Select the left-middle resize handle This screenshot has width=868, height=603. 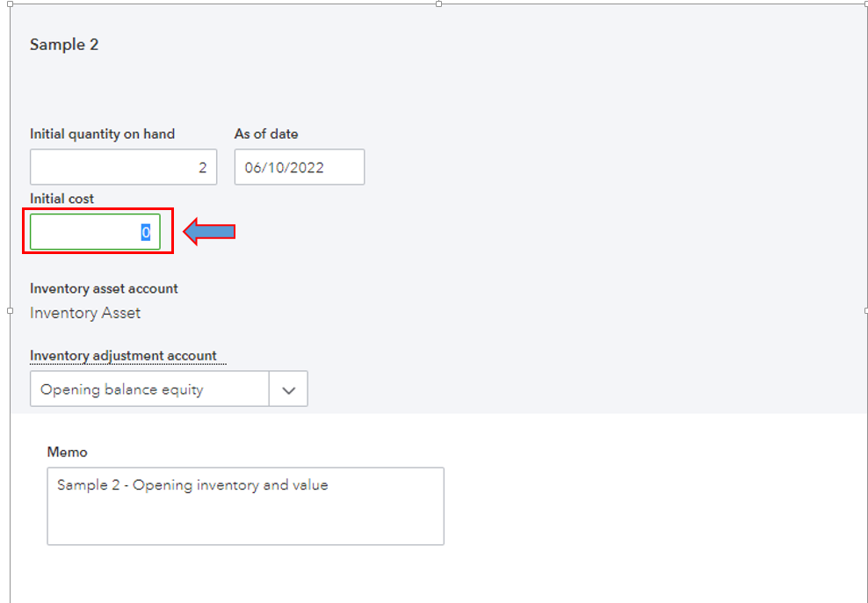click(x=10, y=310)
